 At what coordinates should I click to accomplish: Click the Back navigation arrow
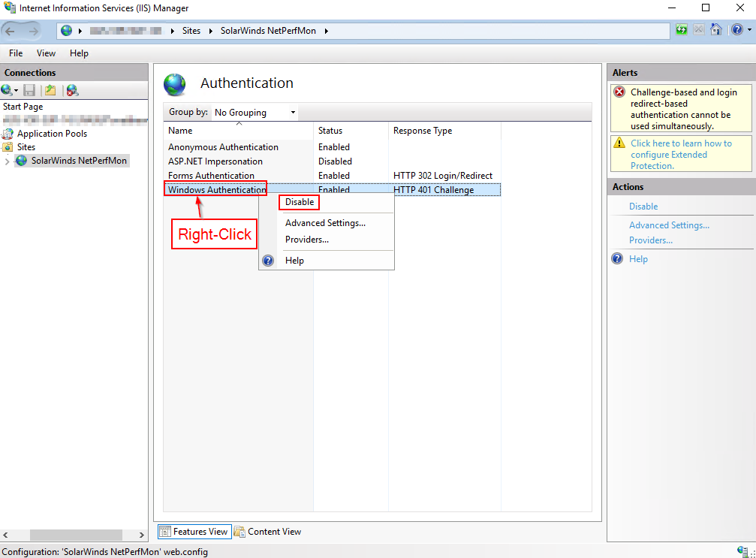tap(11, 31)
